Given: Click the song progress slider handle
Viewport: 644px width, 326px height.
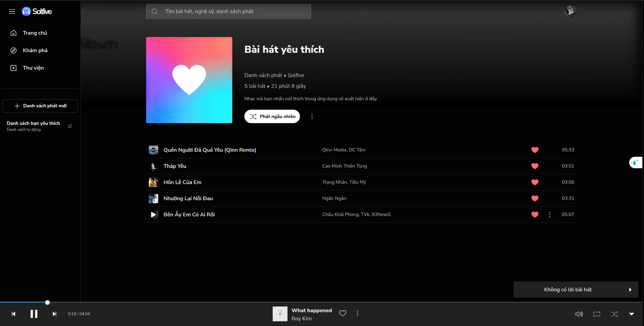Looking at the screenshot, I should (47, 302).
